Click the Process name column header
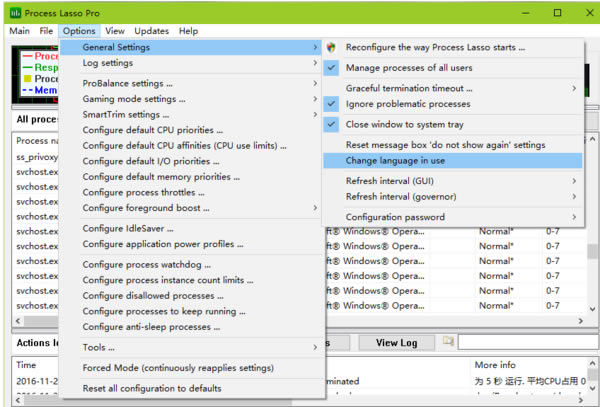The image size is (600, 407). click(37, 141)
